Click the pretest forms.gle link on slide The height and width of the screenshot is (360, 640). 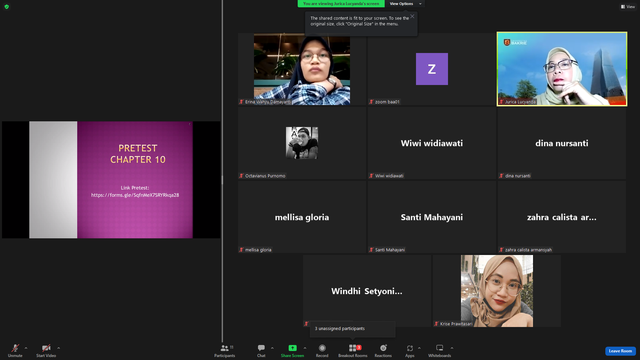click(135, 195)
